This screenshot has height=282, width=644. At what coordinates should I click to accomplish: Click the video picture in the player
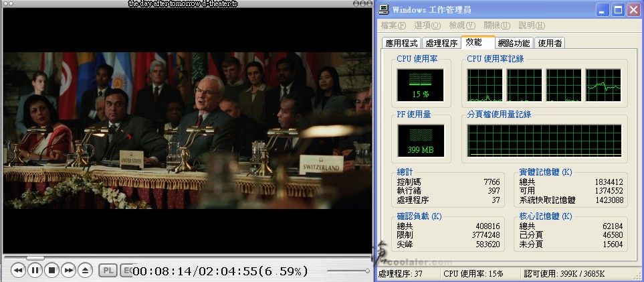coord(187,130)
